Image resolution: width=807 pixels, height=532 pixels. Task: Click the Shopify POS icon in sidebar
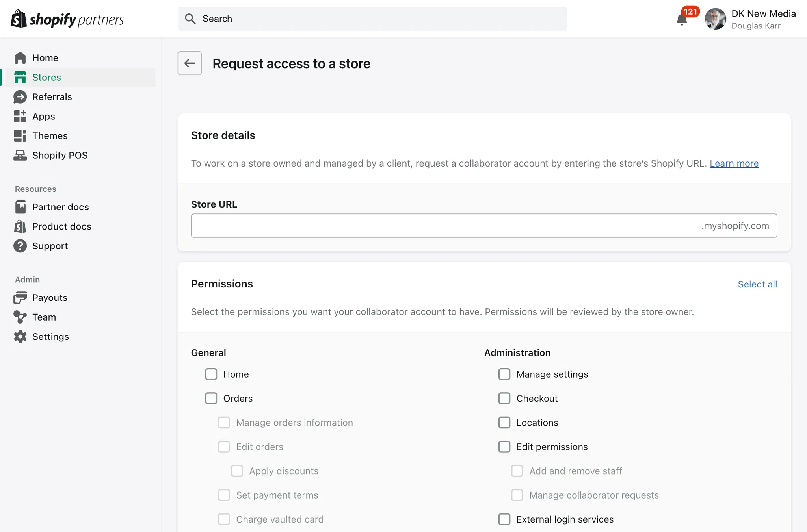pyautogui.click(x=20, y=155)
